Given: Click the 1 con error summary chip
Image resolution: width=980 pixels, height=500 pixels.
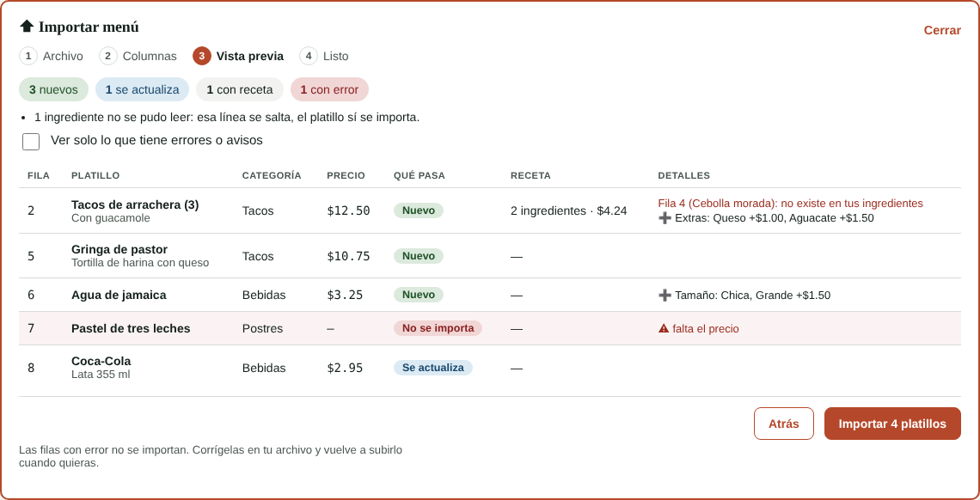Looking at the screenshot, I should coord(329,89).
